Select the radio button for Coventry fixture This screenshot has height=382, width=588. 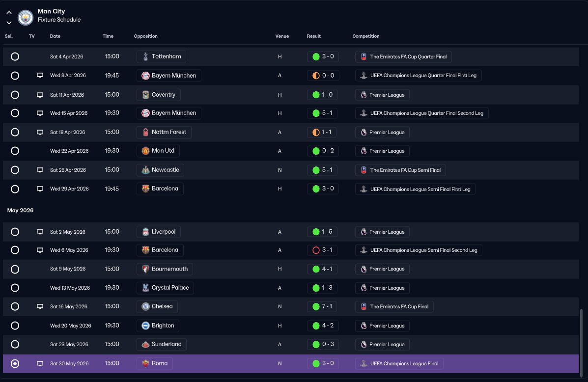[15, 95]
